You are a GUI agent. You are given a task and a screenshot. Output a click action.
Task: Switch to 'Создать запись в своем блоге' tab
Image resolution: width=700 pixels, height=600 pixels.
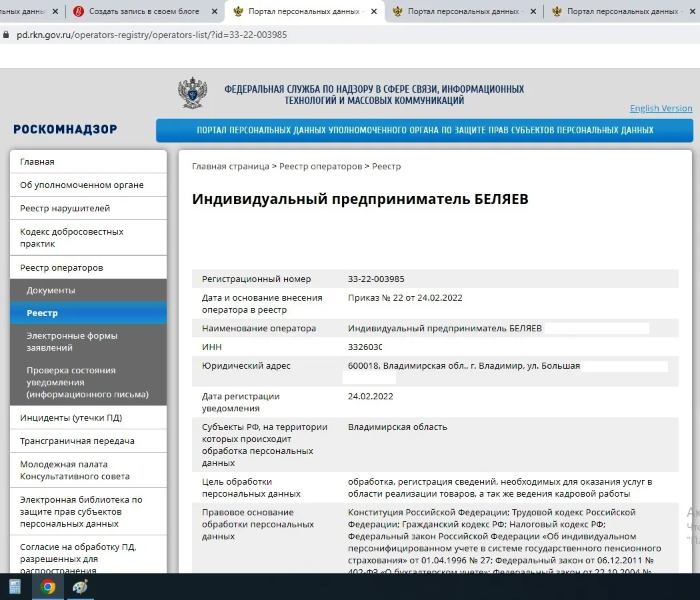(x=144, y=11)
